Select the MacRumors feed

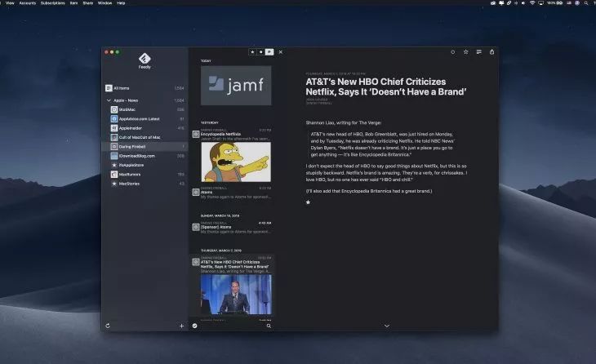(145, 175)
